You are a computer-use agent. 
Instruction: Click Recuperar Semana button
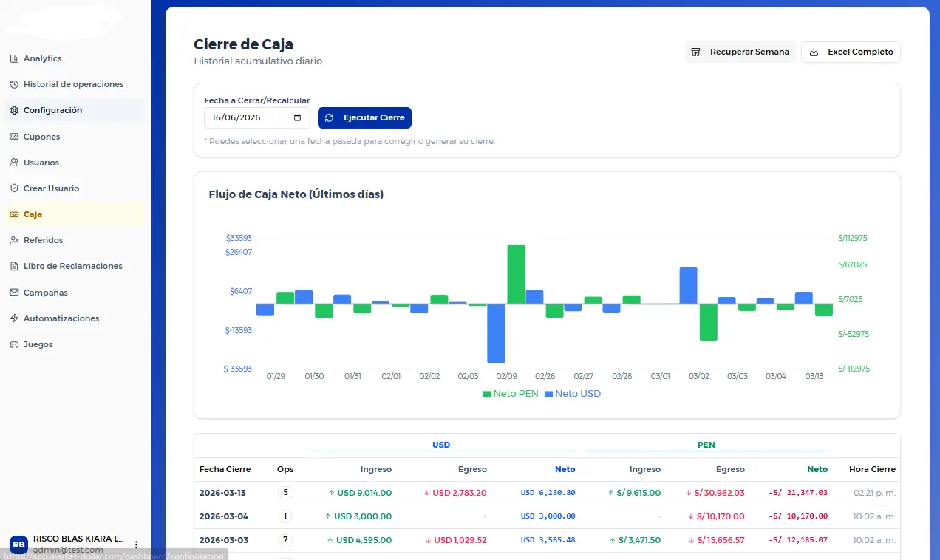pyautogui.click(x=740, y=52)
